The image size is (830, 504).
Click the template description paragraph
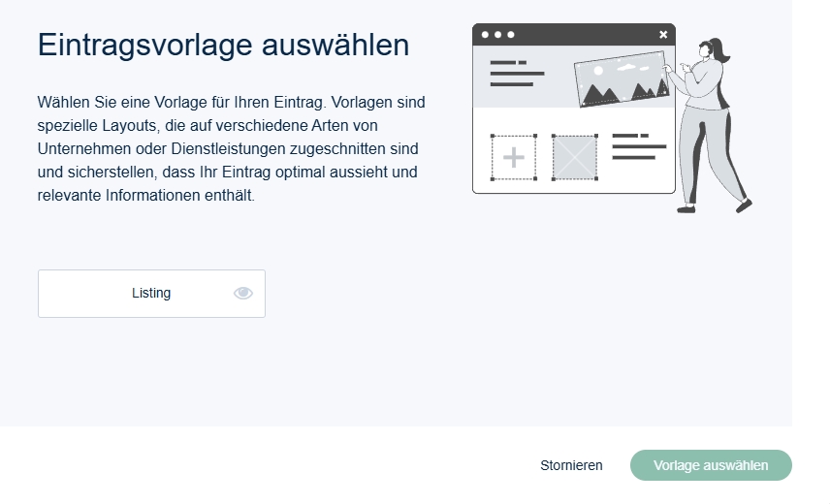[x=231, y=148]
